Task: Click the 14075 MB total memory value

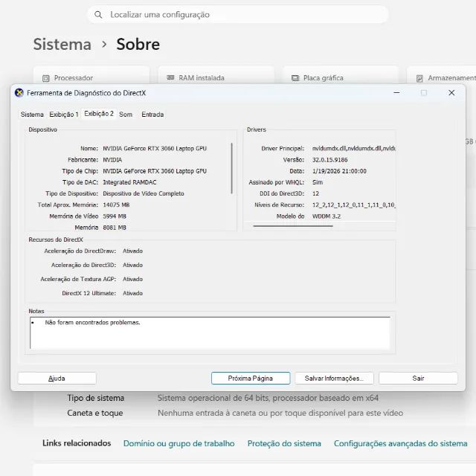Action: point(116,205)
